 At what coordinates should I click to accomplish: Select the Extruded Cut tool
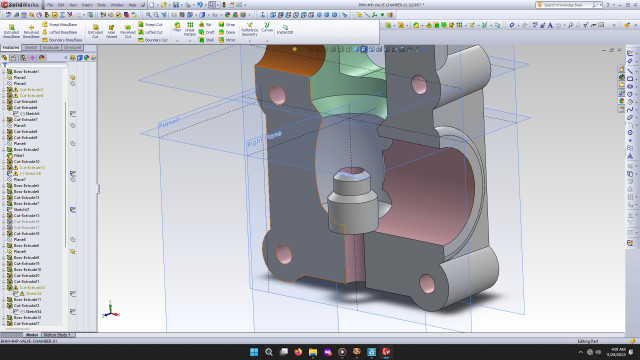pos(95,31)
